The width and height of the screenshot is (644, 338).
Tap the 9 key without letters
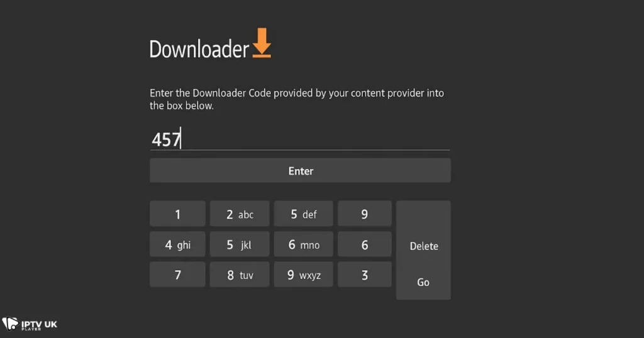(364, 214)
